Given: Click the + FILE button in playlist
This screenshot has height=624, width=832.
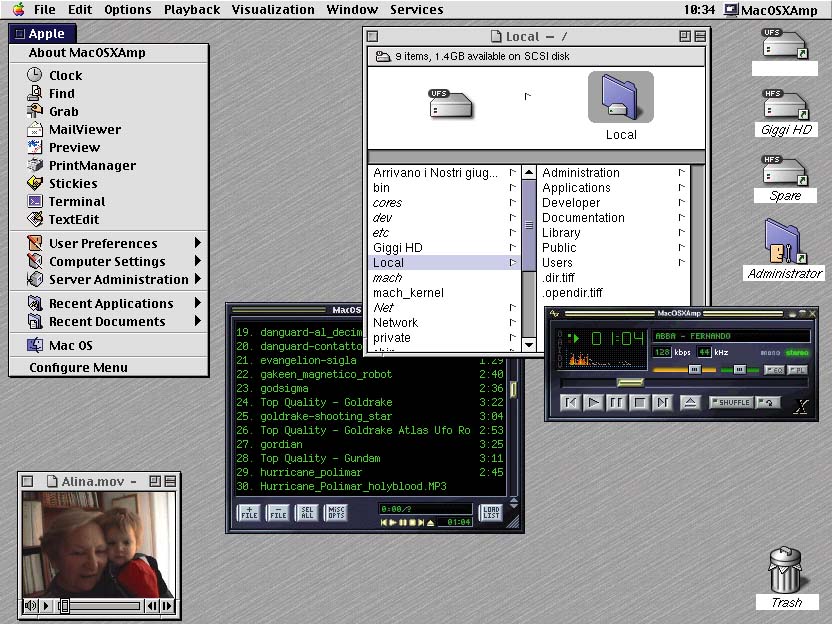Looking at the screenshot, I should pos(249,513).
